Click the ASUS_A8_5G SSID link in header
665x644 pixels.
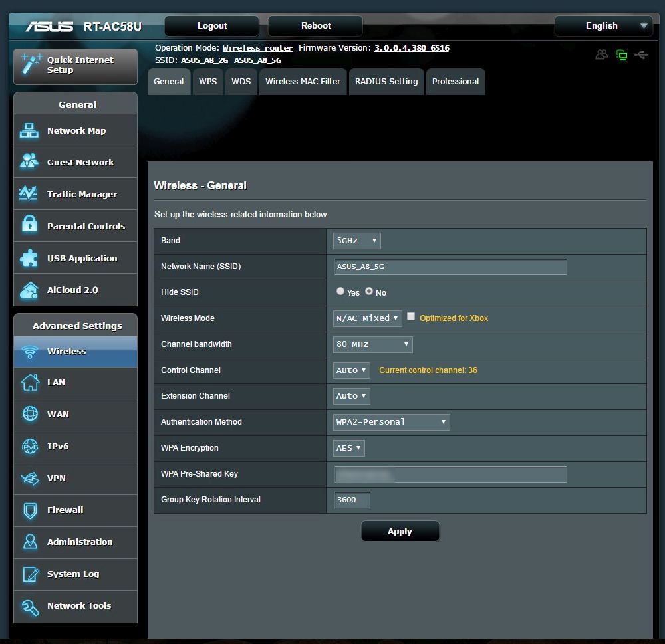click(x=258, y=60)
